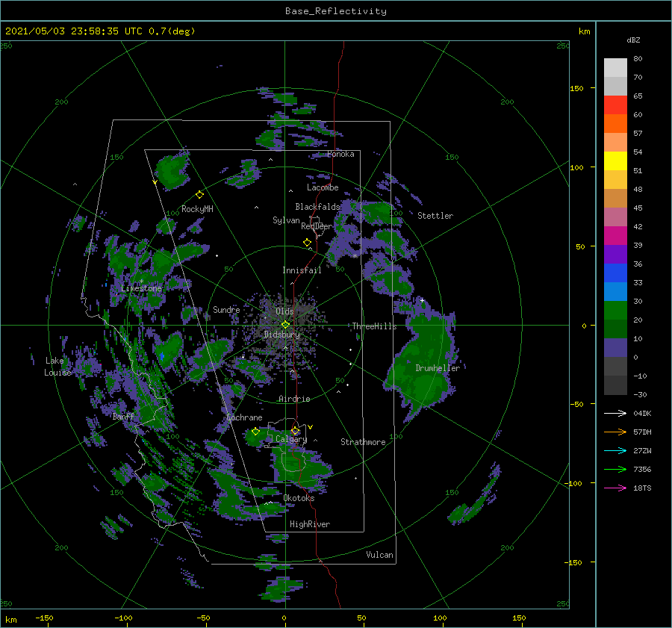Click the cyan 27ZW arrow in legend
Image resolution: width=672 pixels, height=628 pixels.
[615, 450]
